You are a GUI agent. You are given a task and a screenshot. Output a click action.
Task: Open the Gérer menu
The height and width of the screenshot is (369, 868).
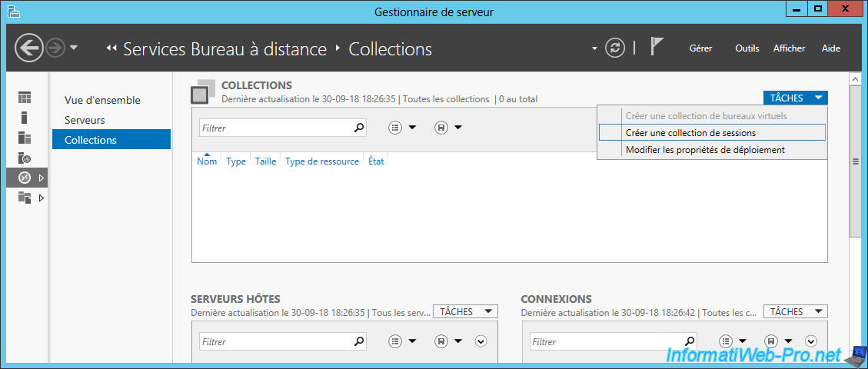(700, 48)
